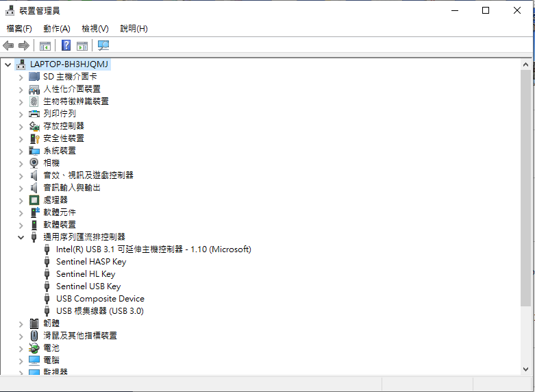This screenshot has height=392, width=535.
Task: Click the Back arrow toolbar icon
Action: (8, 45)
